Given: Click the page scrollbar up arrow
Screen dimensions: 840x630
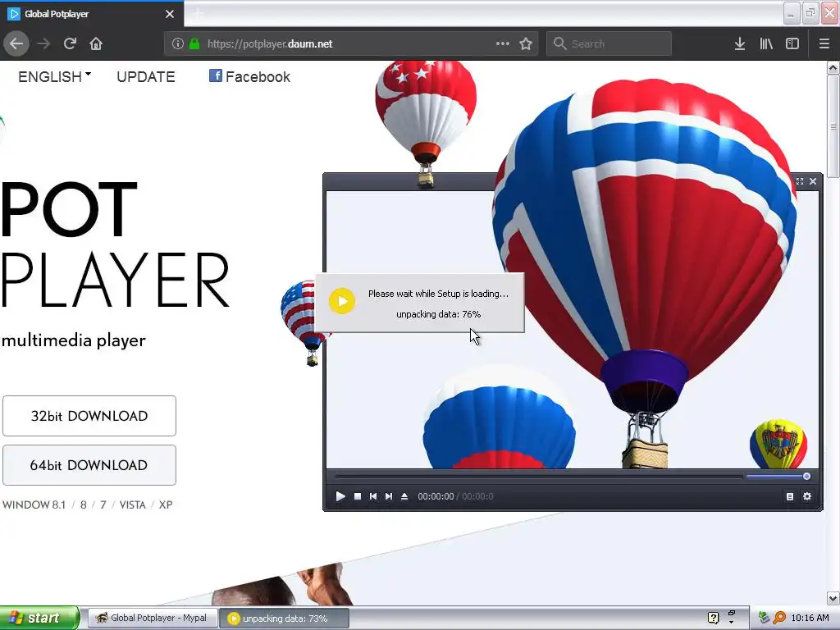Looking at the screenshot, I should 833,67.
